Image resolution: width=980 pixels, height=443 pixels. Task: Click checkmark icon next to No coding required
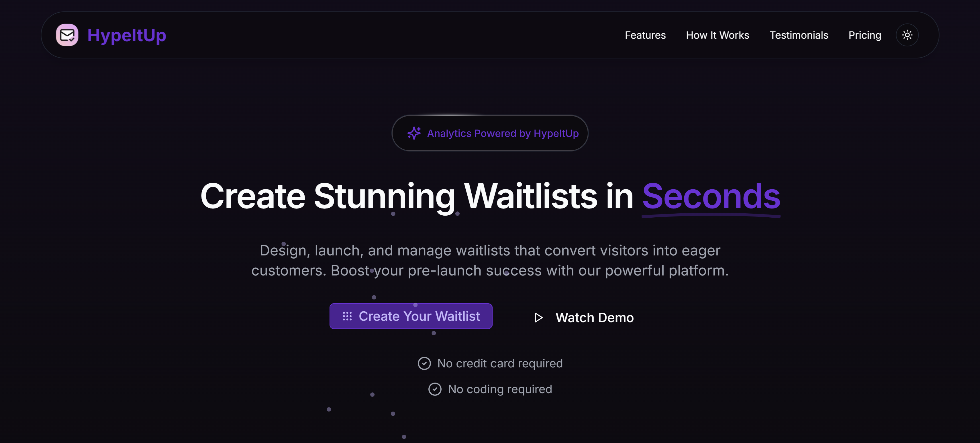point(435,389)
